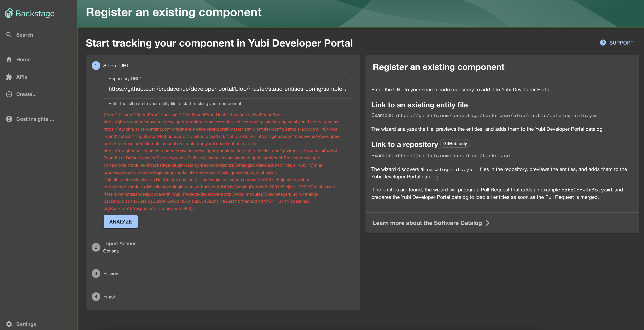Select the Repository URL input field

click(227, 89)
